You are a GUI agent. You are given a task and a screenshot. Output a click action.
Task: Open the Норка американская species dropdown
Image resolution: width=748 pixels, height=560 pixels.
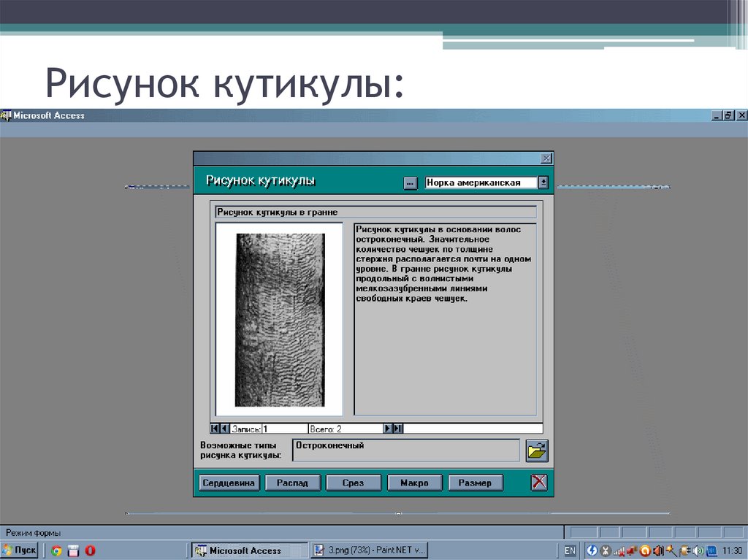click(x=543, y=181)
